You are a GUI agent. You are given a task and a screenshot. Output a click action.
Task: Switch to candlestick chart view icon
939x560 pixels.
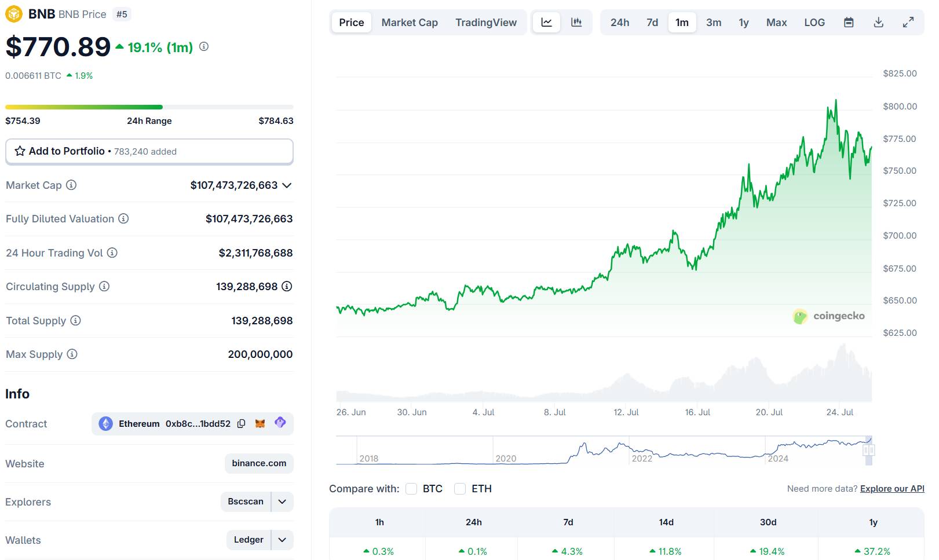click(x=576, y=23)
